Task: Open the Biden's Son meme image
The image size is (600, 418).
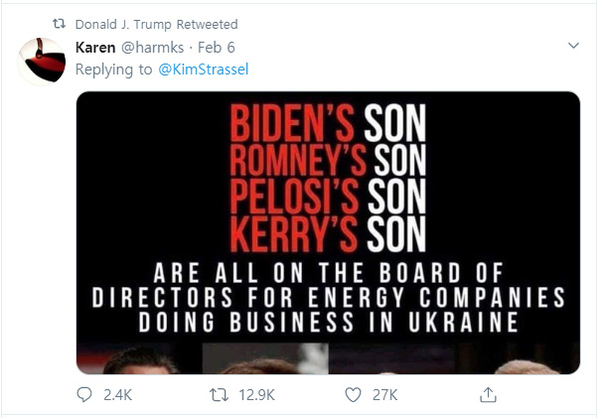Action: 328,233
